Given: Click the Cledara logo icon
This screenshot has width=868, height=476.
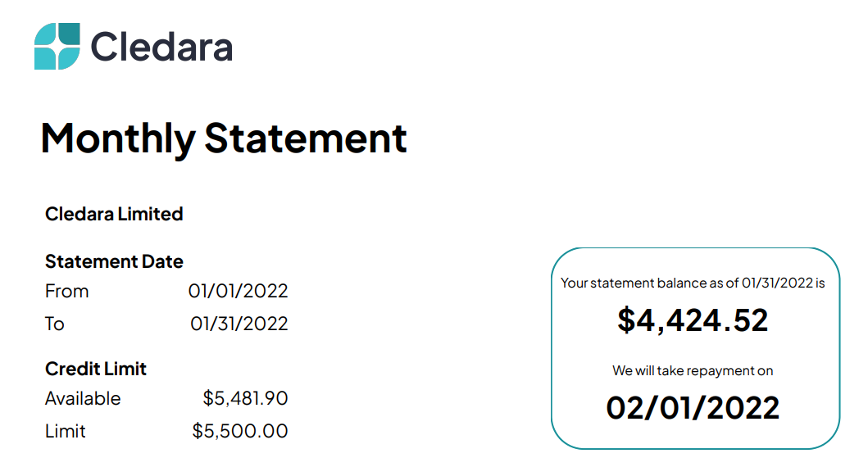Looking at the screenshot, I should 57,46.
